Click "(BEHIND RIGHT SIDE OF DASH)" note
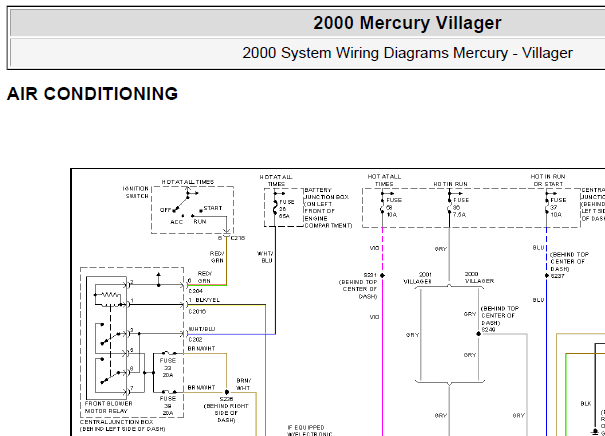This screenshot has height=436, width=605. coord(226,413)
